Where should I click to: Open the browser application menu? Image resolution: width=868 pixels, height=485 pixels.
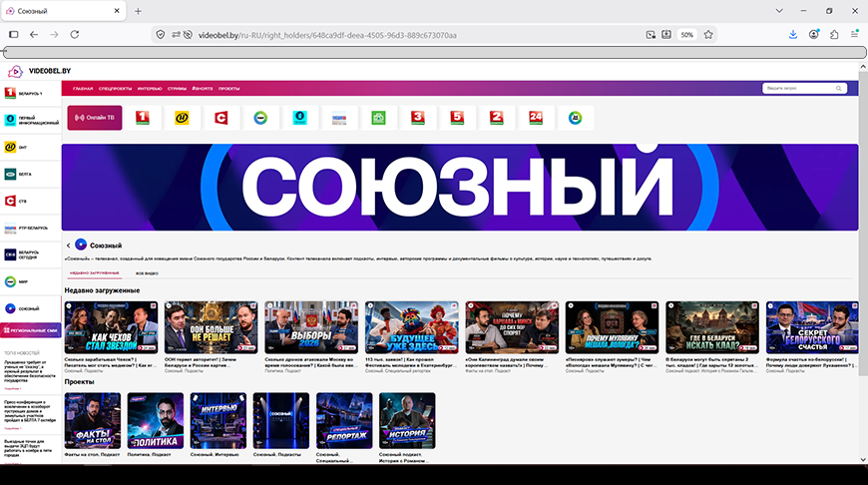tap(855, 34)
